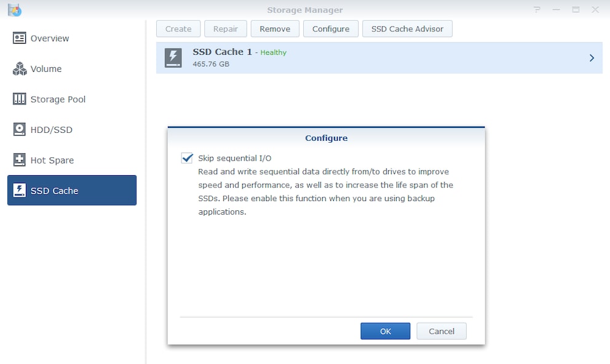Click the 465.76 GB capacity text
This screenshot has height=364, width=610.
point(211,64)
